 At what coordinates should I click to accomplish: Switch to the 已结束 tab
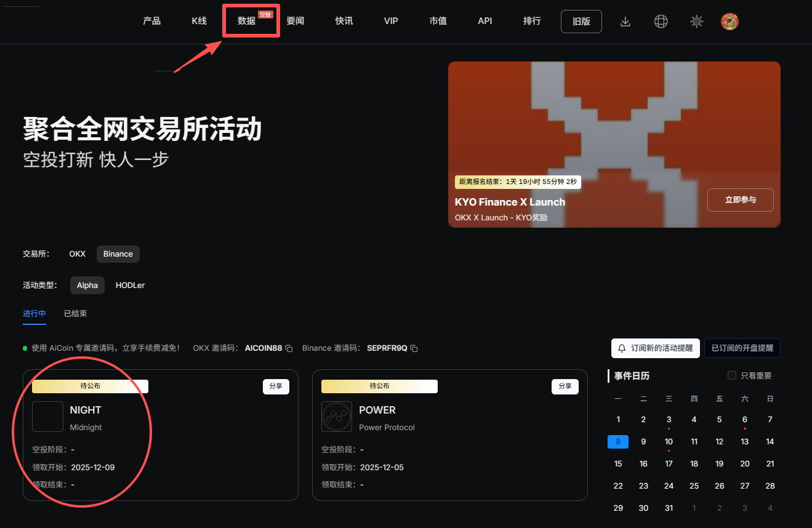pyautogui.click(x=76, y=313)
